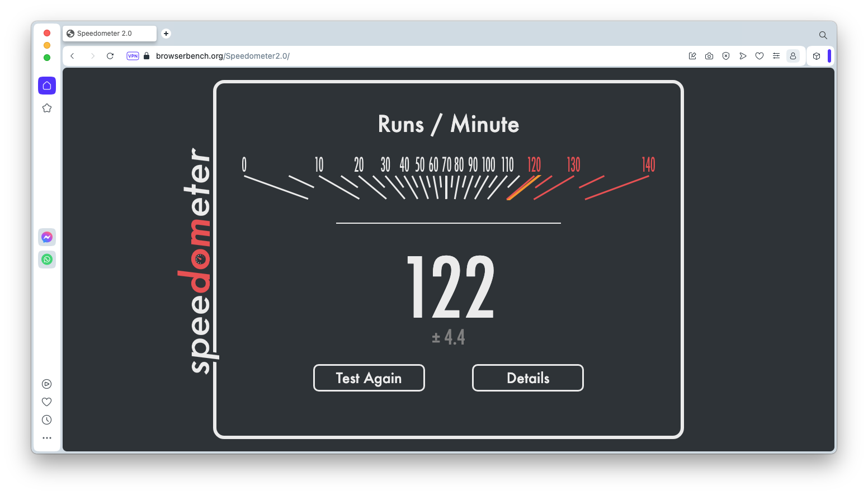Go back to previous page
Screen dimensions: 868x495
(72, 56)
